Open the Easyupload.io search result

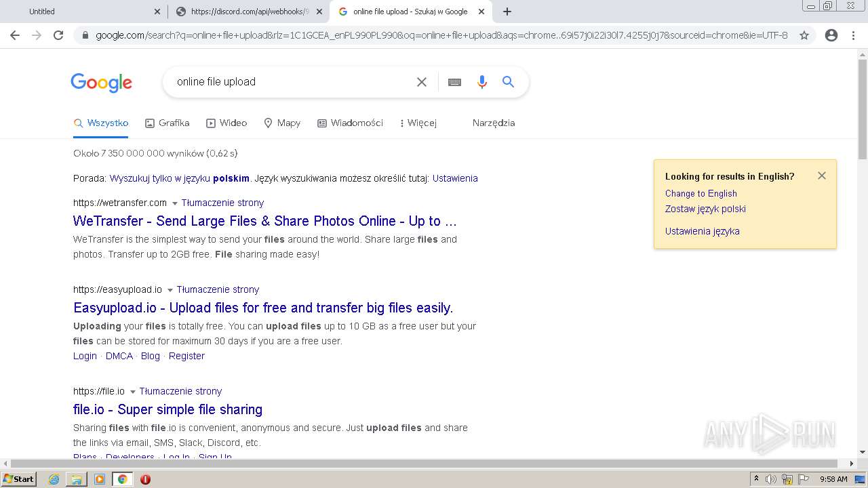point(263,308)
